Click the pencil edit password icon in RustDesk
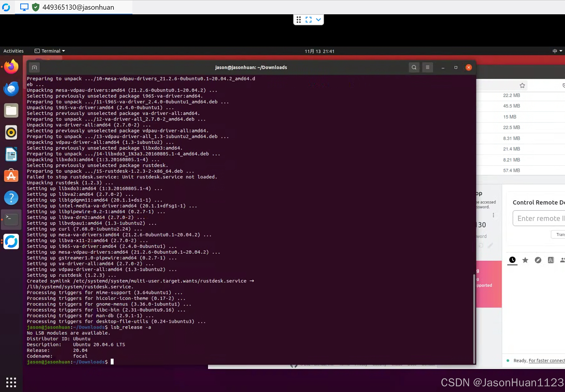Viewport: 565px width, 392px height. coord(490,245)
